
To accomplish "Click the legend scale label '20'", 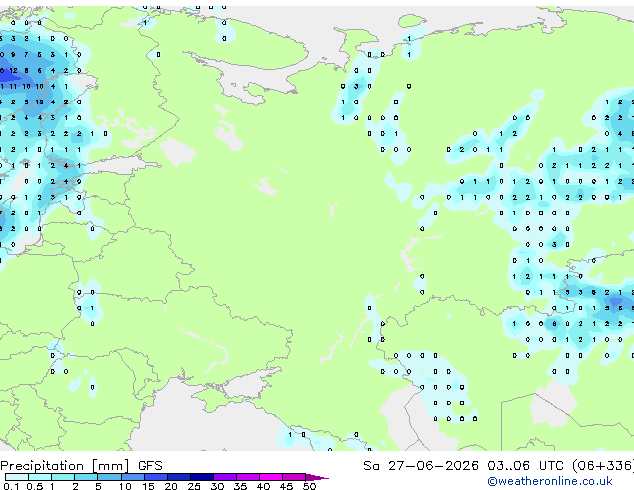I will [x=171, y=486].
